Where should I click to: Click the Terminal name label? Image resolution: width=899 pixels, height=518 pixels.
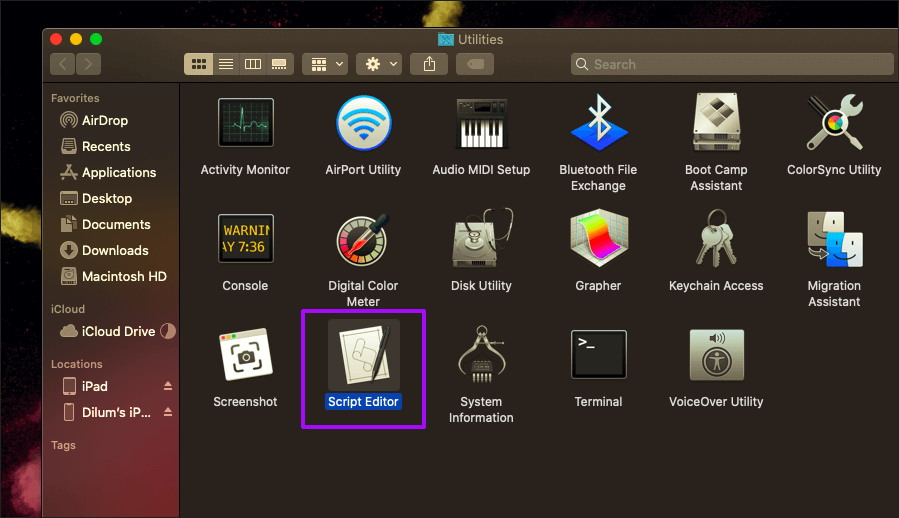coord(599,402)
